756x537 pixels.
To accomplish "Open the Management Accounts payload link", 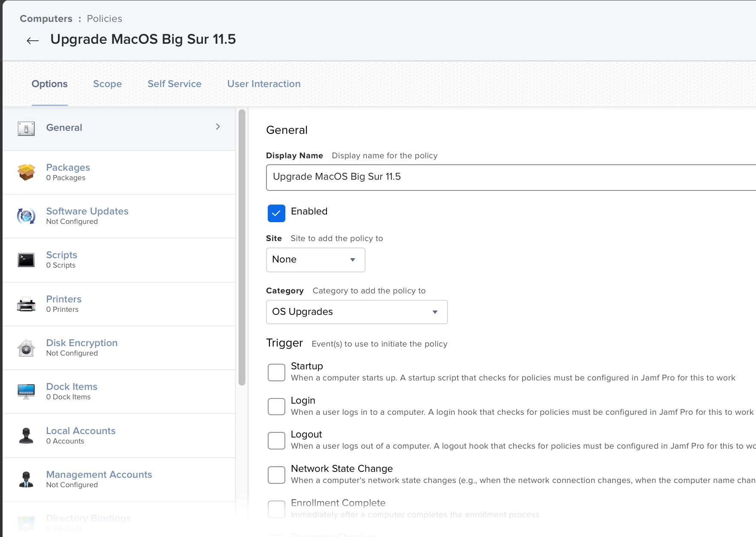I will coord(99,474).
